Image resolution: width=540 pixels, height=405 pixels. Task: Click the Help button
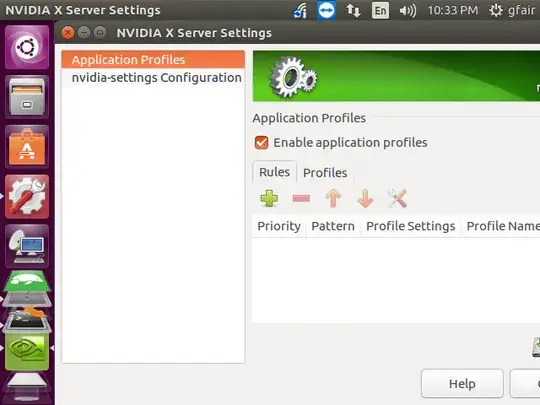[462, 384]
